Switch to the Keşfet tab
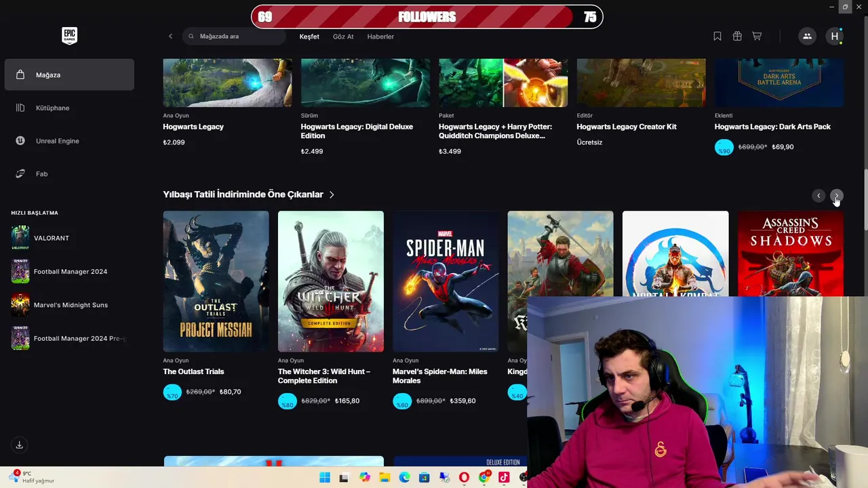Screen dimensions: 868x488 [309, 37]
